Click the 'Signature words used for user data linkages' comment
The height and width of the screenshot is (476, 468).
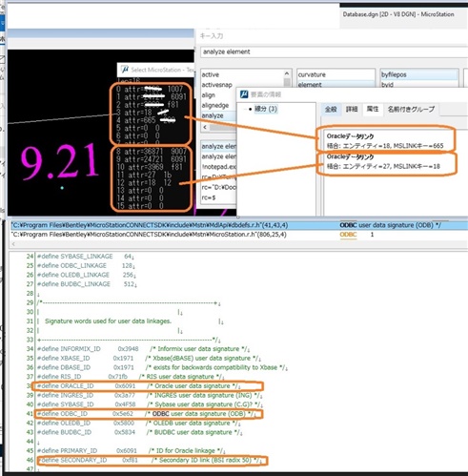pyautogui.click(x=108, y=321)
